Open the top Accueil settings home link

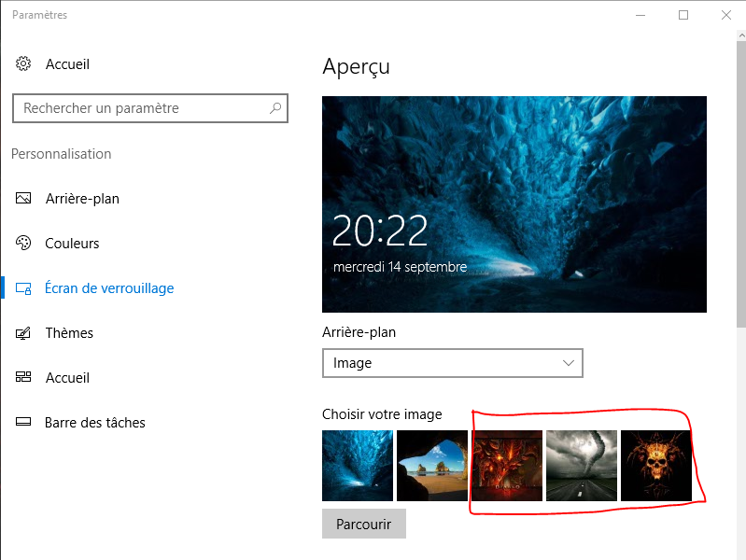(67, 64)
